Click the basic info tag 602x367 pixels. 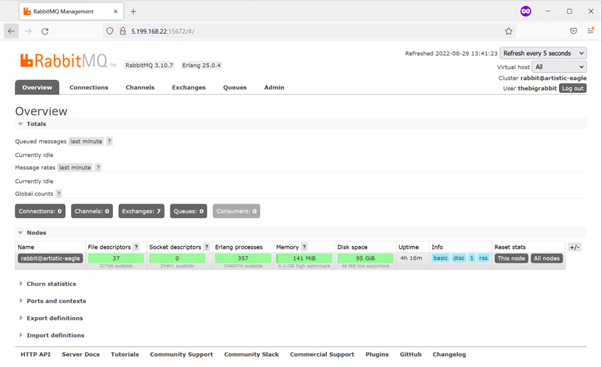click(x=440, y=258)
